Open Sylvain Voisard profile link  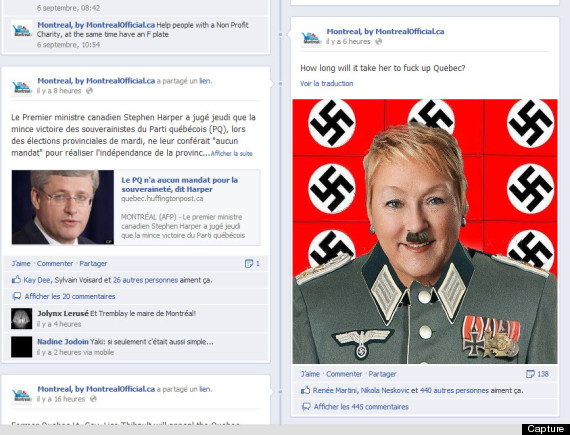pos(79,280)
